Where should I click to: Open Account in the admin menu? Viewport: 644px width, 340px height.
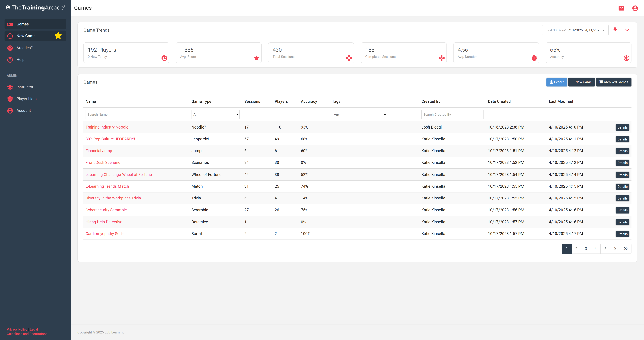tap(24, 111)
